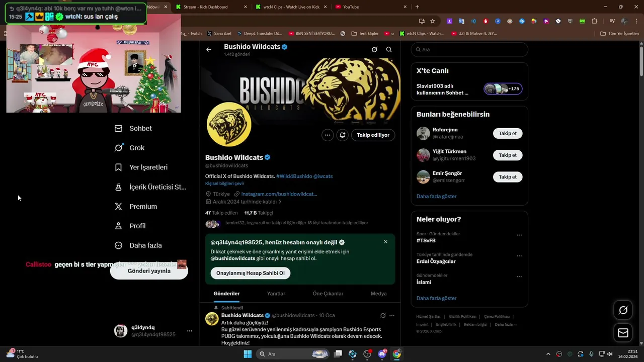
Task: Open Sohbet in the left sidebar
Action: (133, 128)
